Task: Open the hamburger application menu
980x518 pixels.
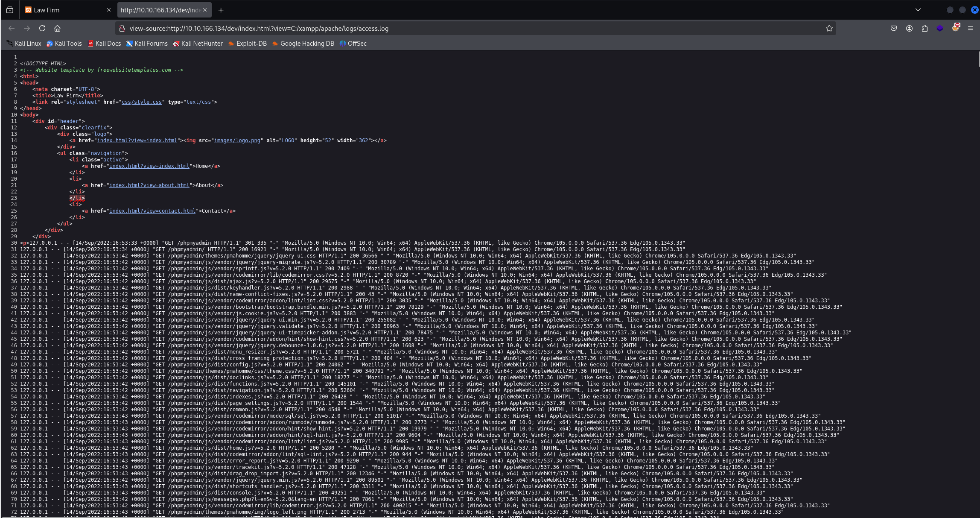Action: coord(971,28)
